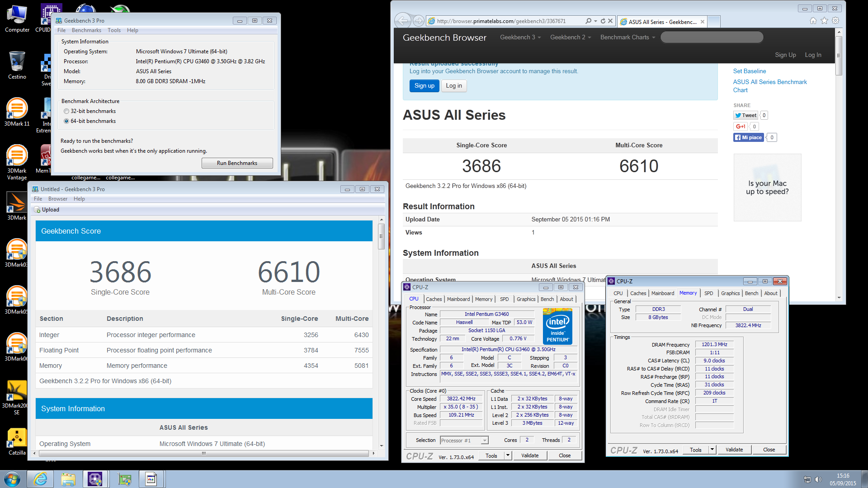Click the Google +1 share button
Viewport: 868px width, 488px height.
point(741,127)
